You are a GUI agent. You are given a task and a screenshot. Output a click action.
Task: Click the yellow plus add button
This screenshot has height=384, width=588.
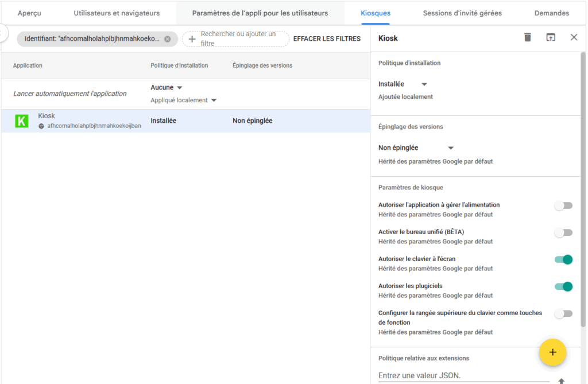[552, 352]
